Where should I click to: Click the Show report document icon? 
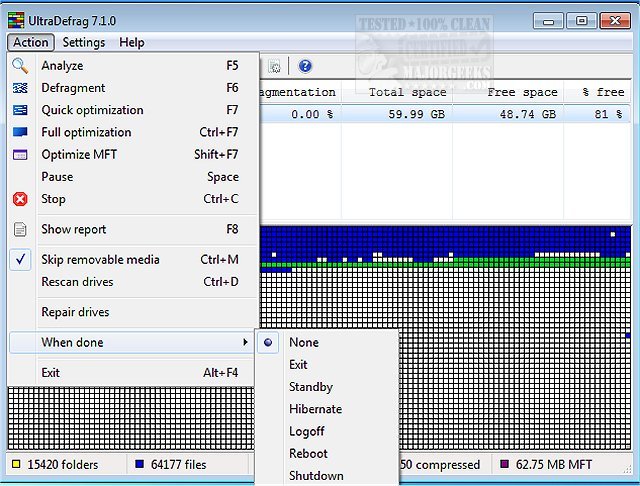tap(20, 229)
